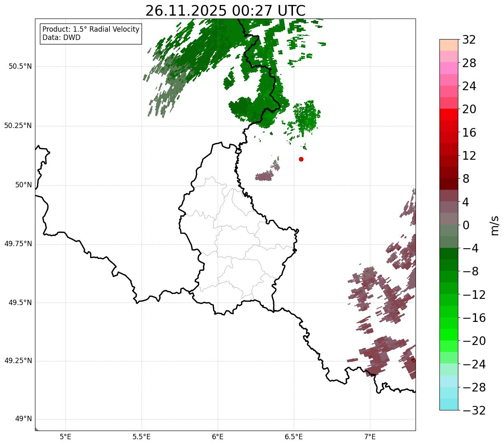
Task: Click the 5.5°E longitude label
Action: point(142,436)
